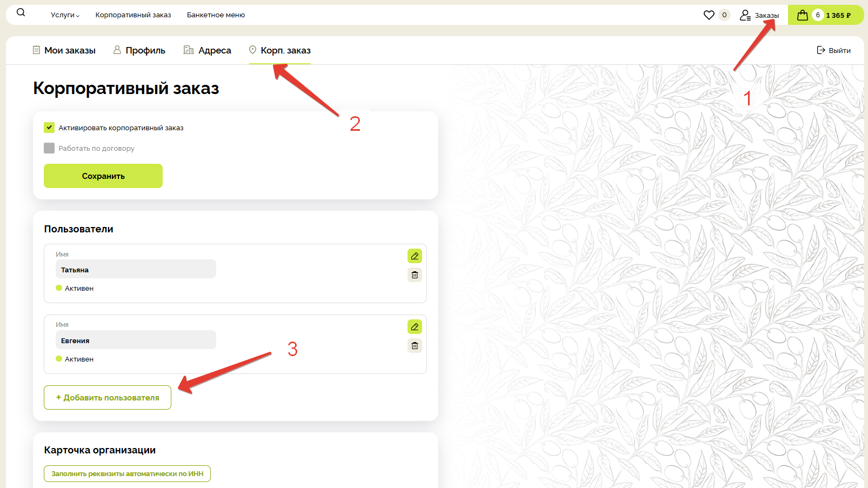Viewport: 868px width, 488px height.
Task: Expand the Услуги dropdown menu
Action: (65, 15)
